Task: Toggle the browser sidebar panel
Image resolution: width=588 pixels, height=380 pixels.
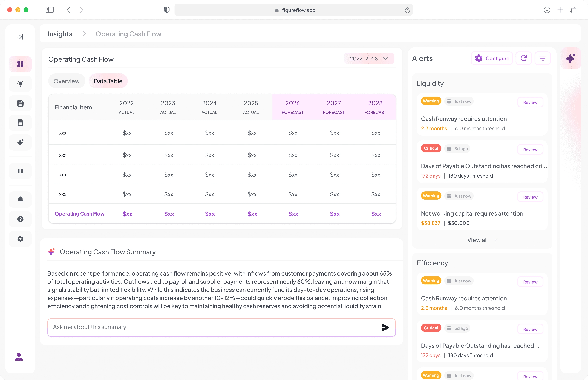Action: point(50,10)
